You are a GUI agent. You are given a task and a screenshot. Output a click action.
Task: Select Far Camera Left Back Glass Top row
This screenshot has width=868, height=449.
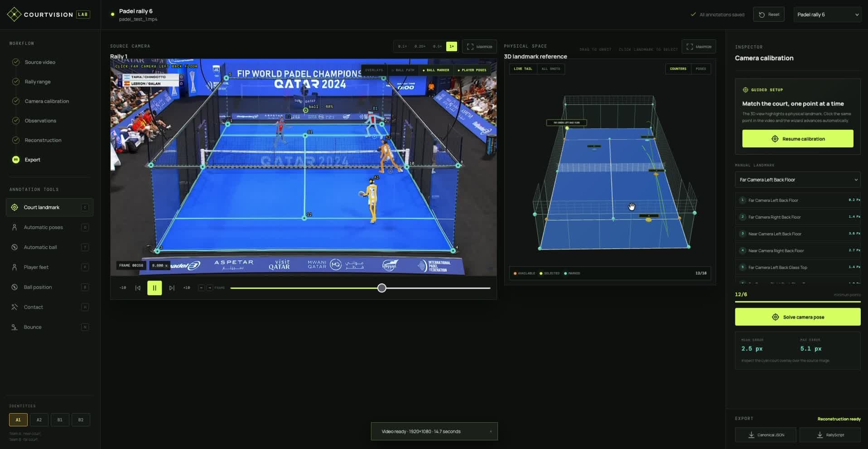[x=798, y=267]
